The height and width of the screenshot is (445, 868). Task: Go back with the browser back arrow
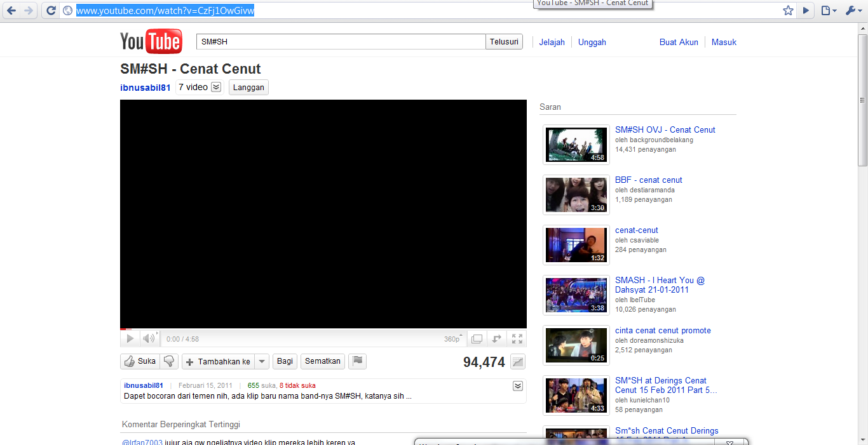coord(11,11)
